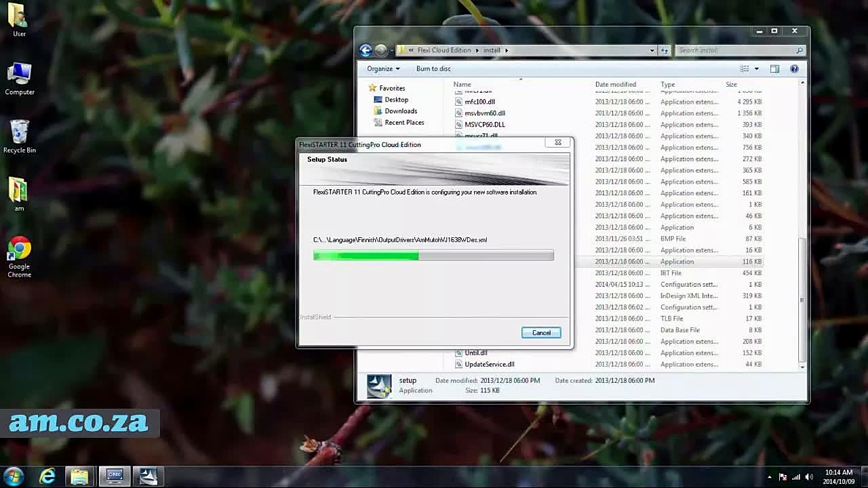Select the am zip folder on desktop
The height and width of the screenshot is (488, 868).
click(x=19, y=195)
